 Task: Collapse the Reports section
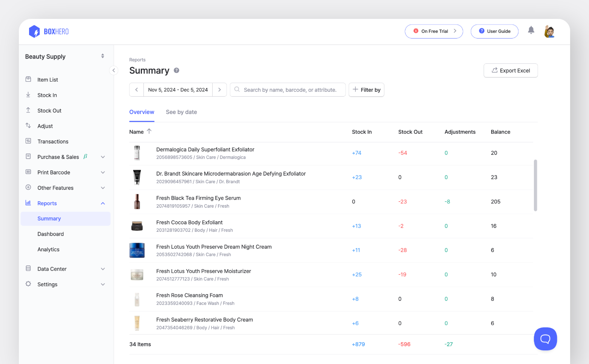coord(103,204)
